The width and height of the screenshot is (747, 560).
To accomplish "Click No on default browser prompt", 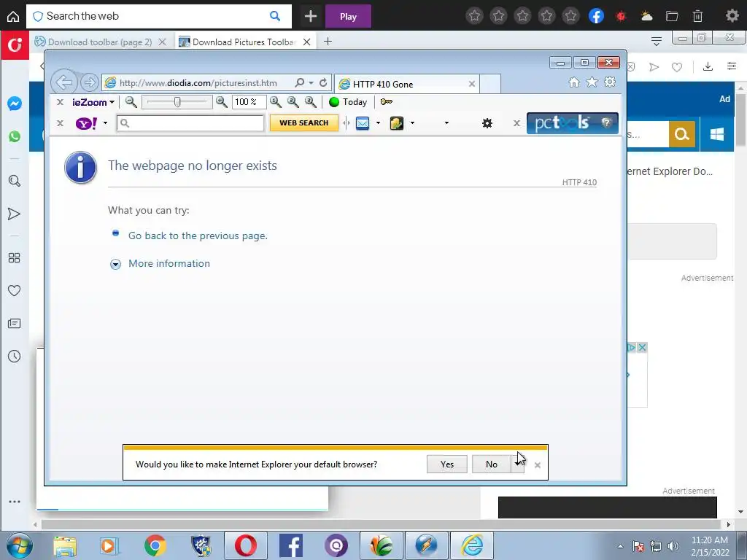I will coord(491,464).
